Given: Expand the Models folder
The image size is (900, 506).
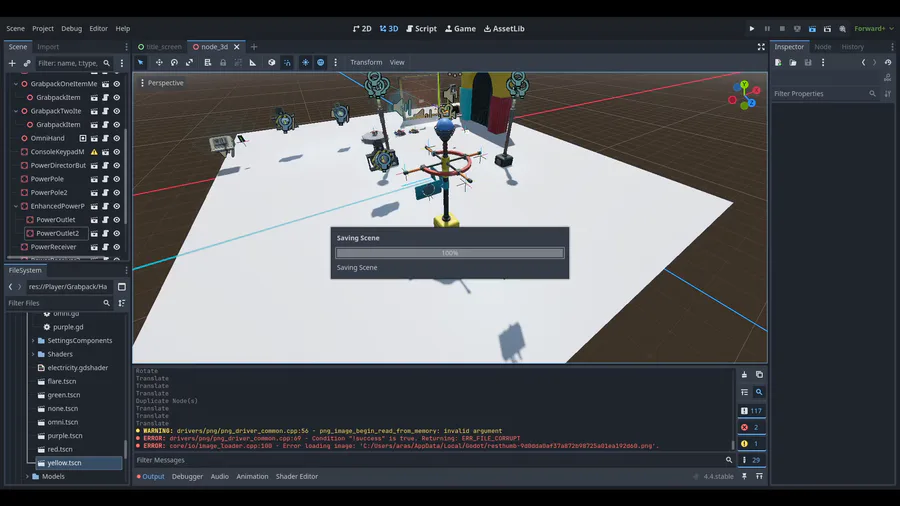Looking at the screenshot, I should point(27,477).
